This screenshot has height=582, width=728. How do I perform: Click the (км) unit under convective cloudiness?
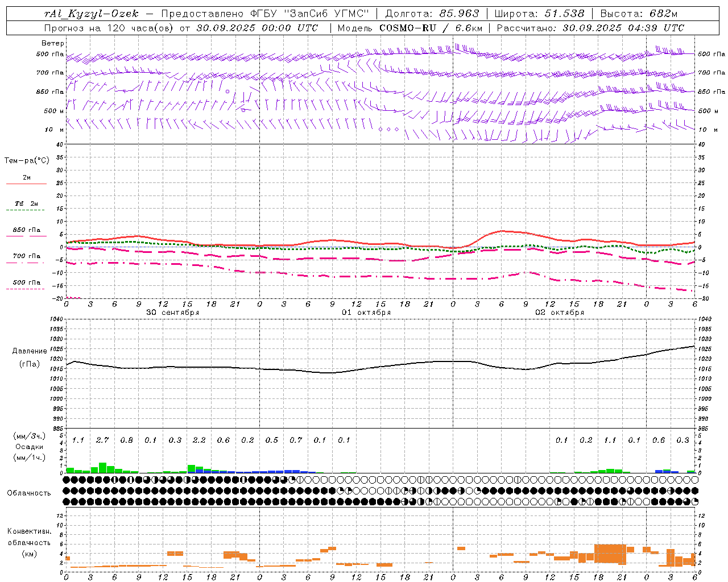29,554
